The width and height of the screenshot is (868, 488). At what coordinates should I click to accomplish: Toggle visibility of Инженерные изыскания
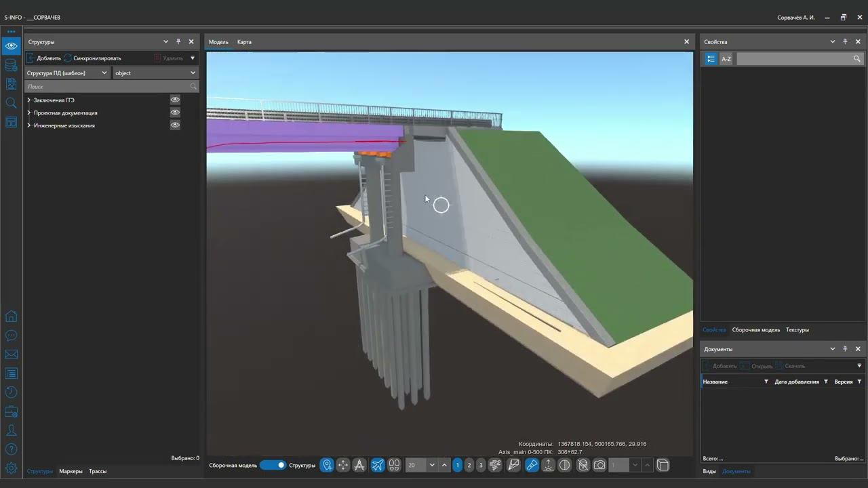point(175,125)
